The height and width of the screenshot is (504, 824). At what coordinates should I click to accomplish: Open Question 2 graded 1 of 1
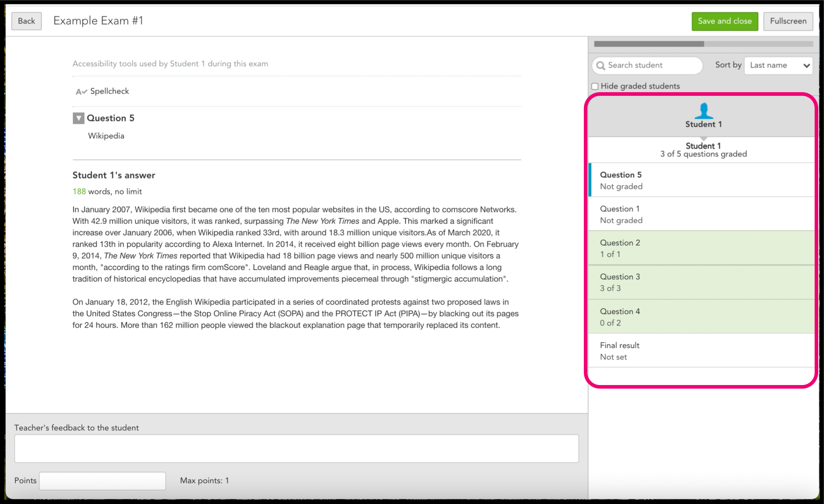tap(701, 248)
